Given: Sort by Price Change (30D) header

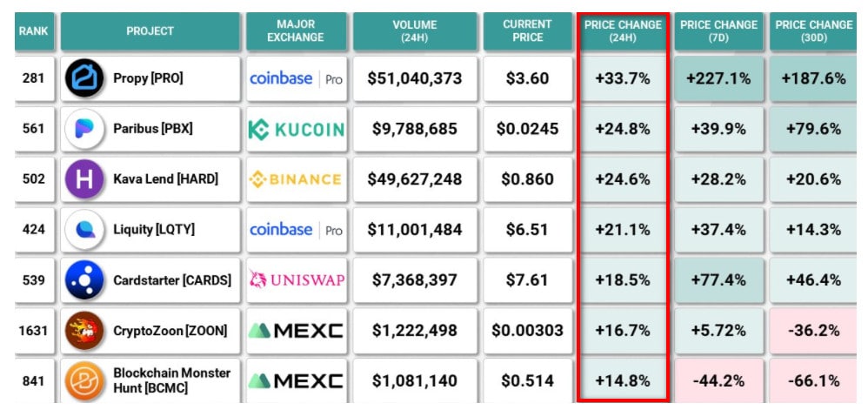Looking at the screenshot, I should point(813,31).
